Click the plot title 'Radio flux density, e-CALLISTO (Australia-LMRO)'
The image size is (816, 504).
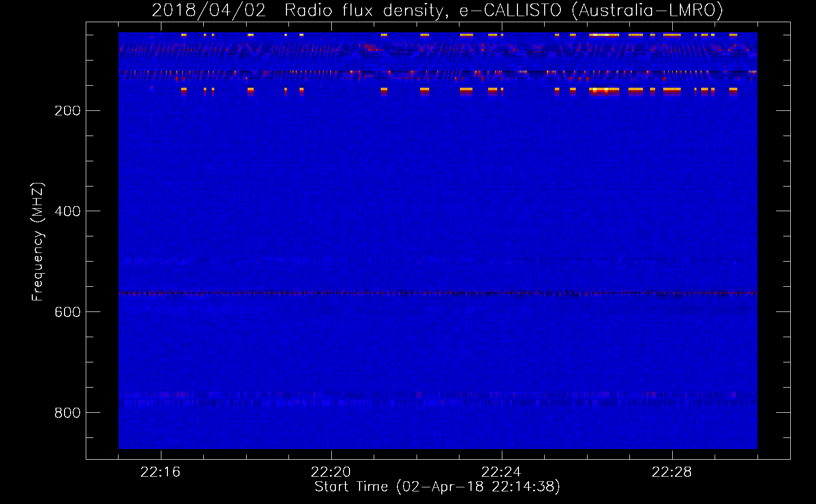[503, 11]
